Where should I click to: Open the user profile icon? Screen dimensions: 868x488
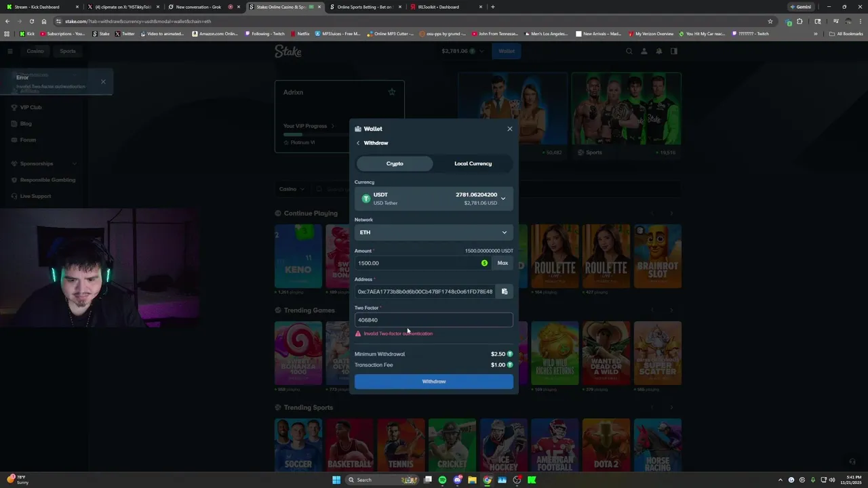(644, 51)
